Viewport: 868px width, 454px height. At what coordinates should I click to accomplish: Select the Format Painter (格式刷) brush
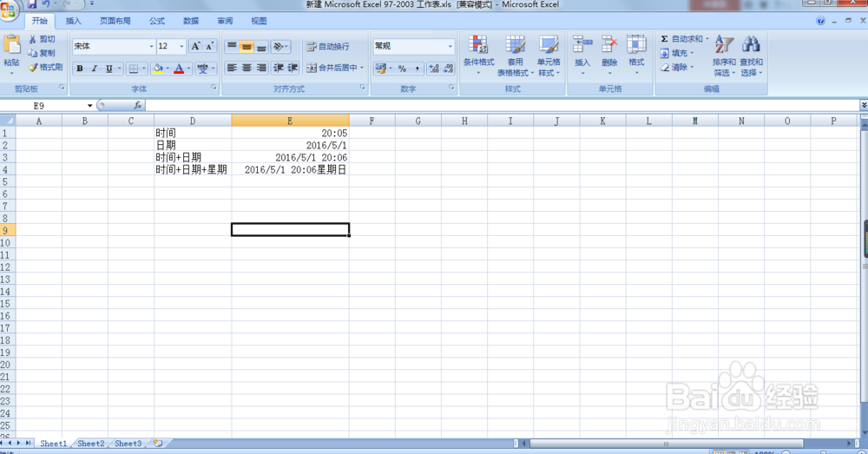coord(45,67)
